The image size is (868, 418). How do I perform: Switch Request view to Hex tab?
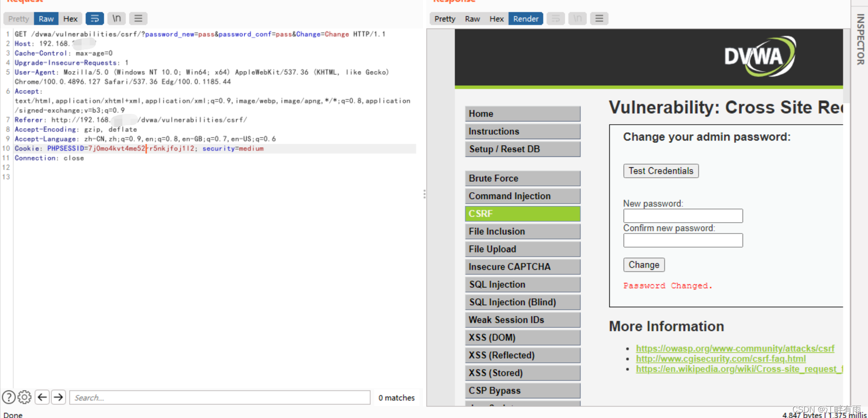pyautogui.click(x=70, y=19)
